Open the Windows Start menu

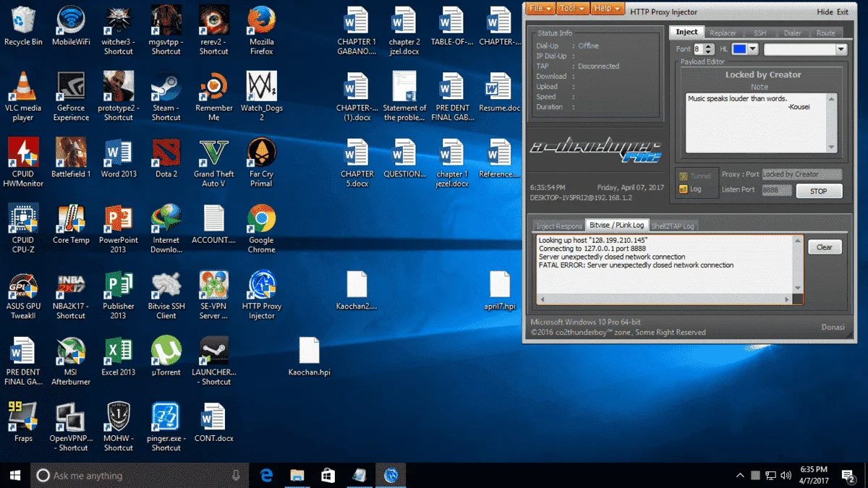[x=14, y=475]
